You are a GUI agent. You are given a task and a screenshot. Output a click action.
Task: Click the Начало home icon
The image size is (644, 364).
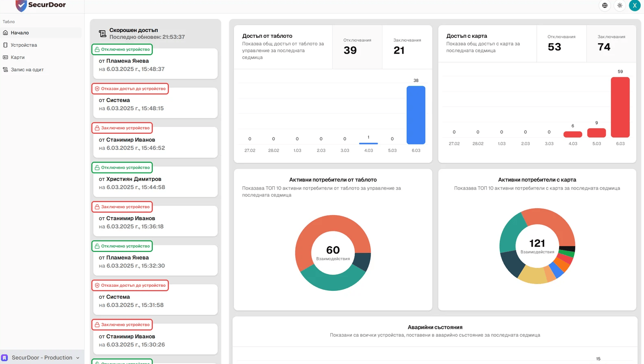coord(5,33)
